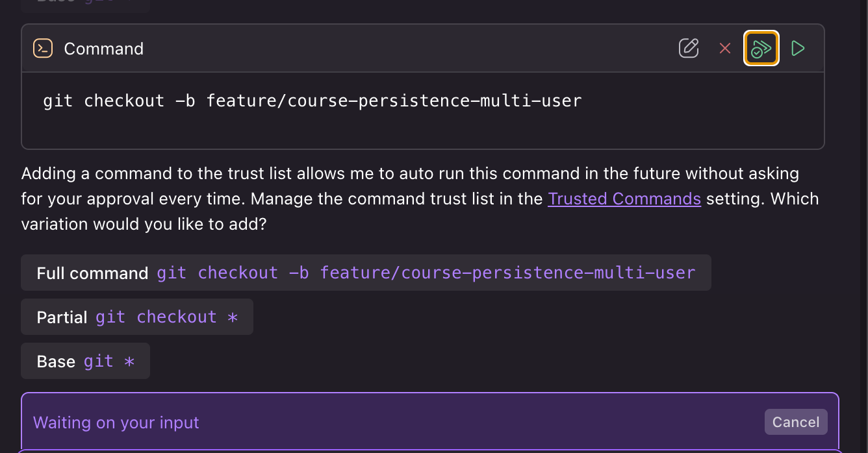Viewport: 868px width, 453px height.
Task: Click the purple git checkout * code text
Action: pyautogui.click(x=167, y=317)
